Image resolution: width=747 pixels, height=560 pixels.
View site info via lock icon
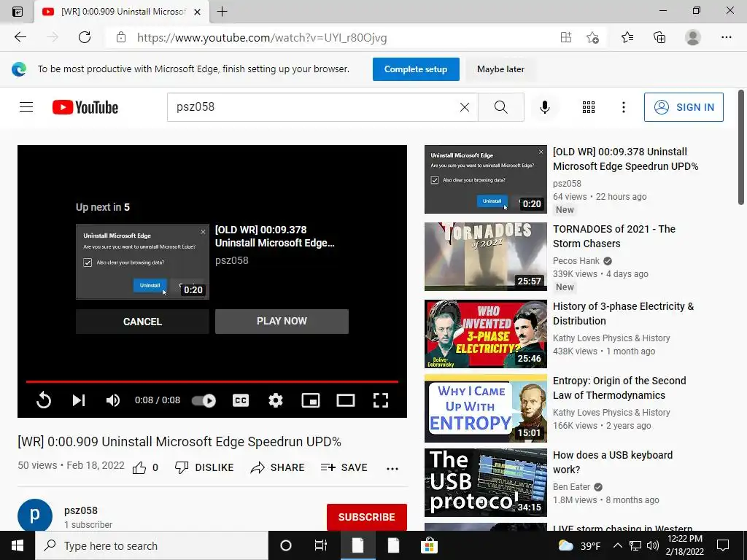point(121,37)
